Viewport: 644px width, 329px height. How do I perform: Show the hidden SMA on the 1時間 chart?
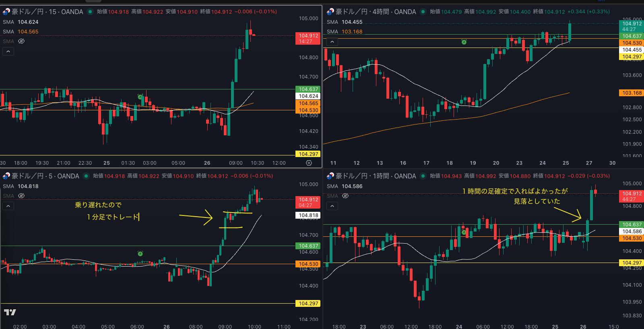[x=345, y=196]
